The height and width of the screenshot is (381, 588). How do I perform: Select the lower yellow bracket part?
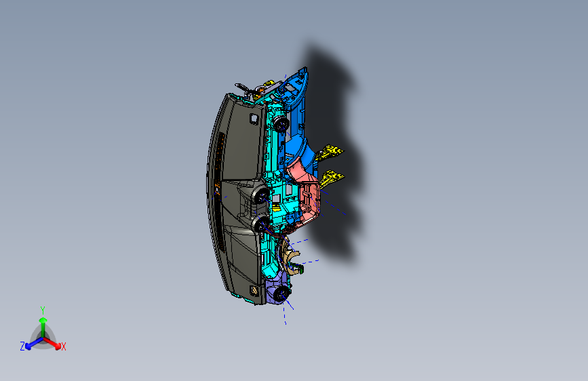pyautogui.click(x=331, y=178)
